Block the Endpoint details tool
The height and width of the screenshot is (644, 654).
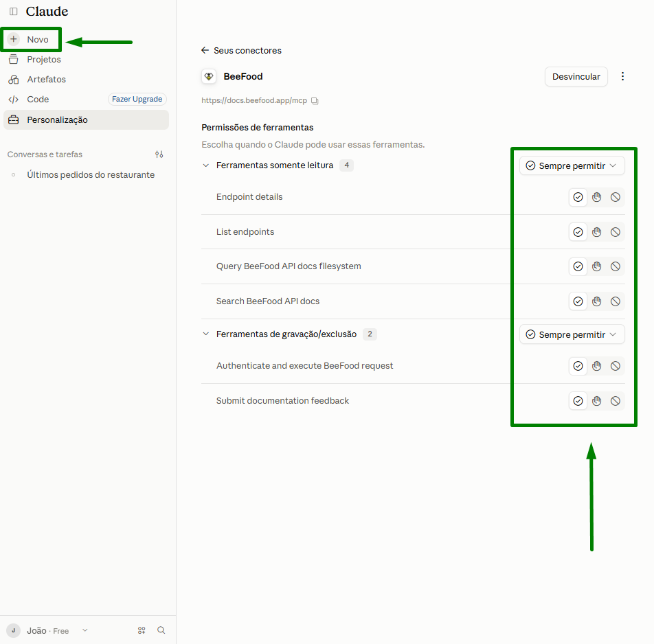pos(616,197)
